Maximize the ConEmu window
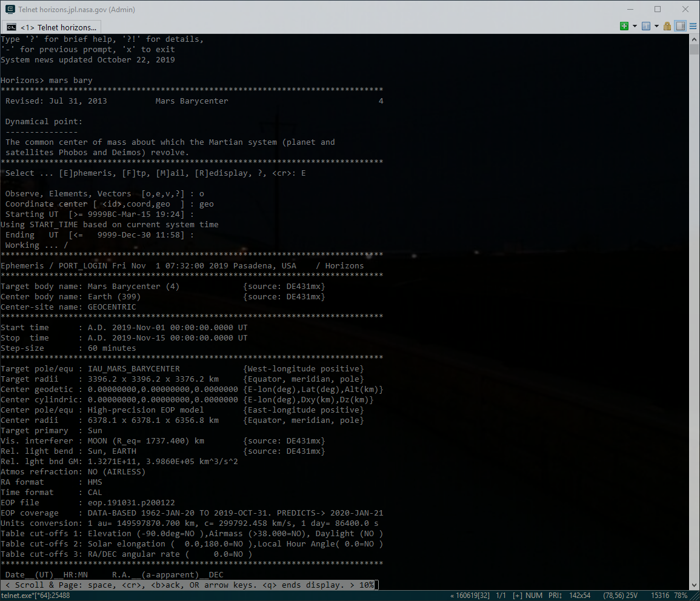The width and height of the screenshot is (700, 601). (x=658, y=9)
